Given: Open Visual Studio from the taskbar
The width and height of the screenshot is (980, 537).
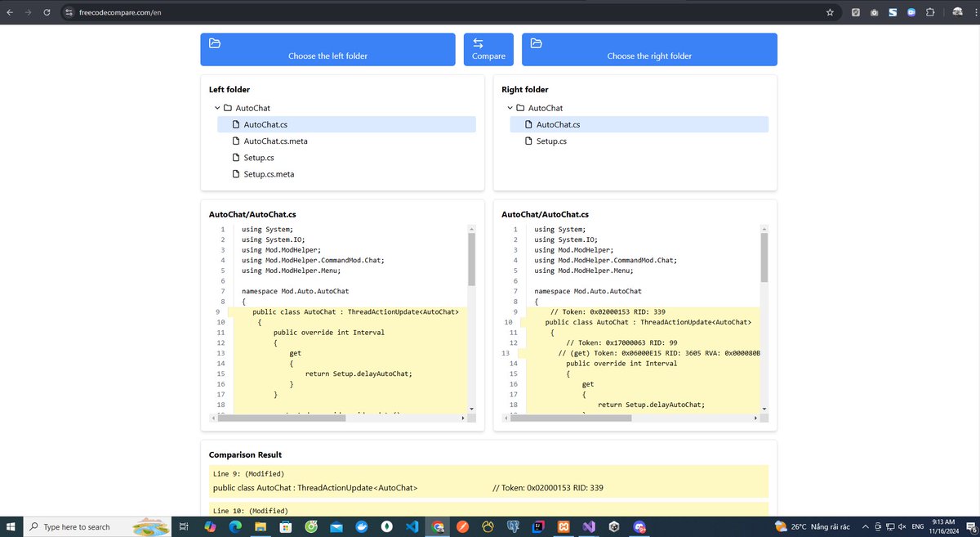Looking at the screenshot, I should coord(589,526).
